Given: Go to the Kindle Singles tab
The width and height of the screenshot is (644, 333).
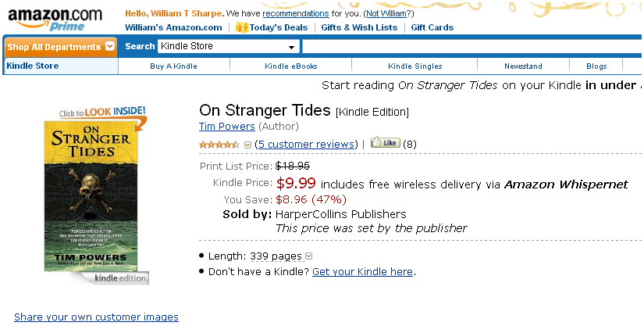Looking at the screenshot, I should pyautogui.click(x=415, y=66).
